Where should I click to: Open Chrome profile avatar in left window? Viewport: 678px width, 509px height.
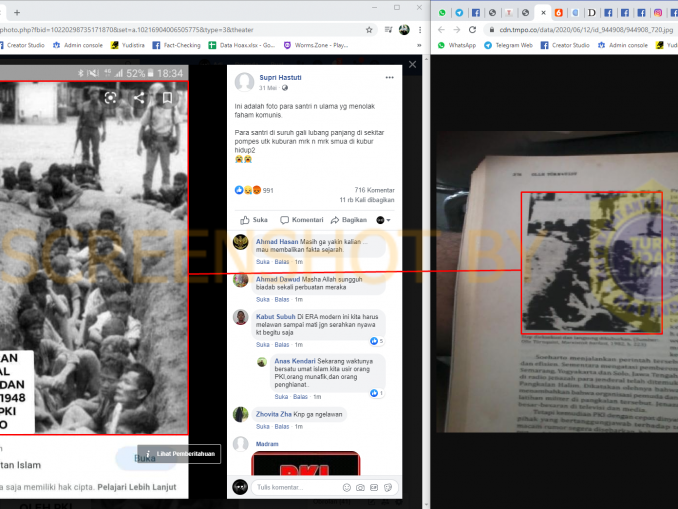(404, 30)
